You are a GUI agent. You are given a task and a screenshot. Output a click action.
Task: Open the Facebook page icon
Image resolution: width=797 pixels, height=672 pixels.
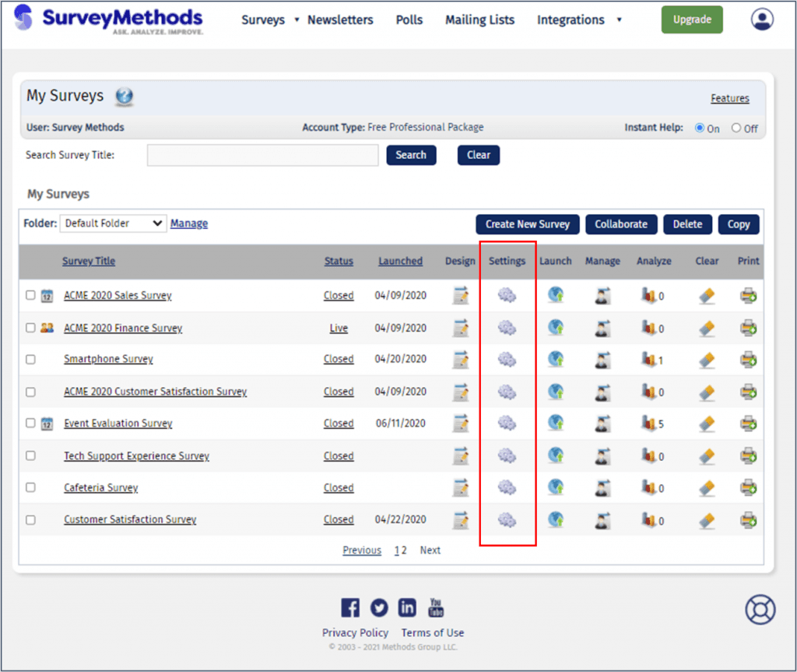(349, 607)
